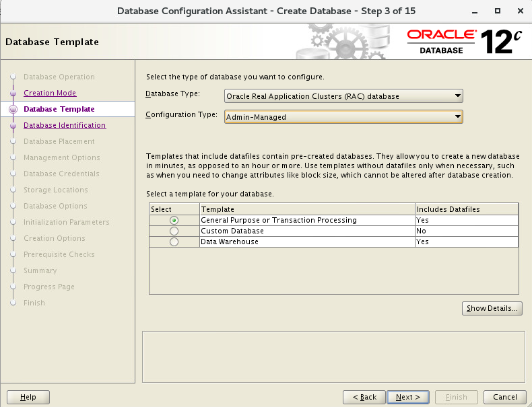The width and height of the screenshot is (532, 407).
Task: Go to the Database Identification step
Action: (65, 125)
